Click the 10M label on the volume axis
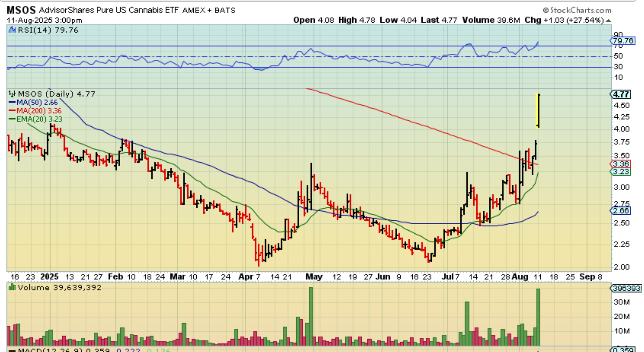This screenshot has height=352, width=644. [x=622, y=331]
